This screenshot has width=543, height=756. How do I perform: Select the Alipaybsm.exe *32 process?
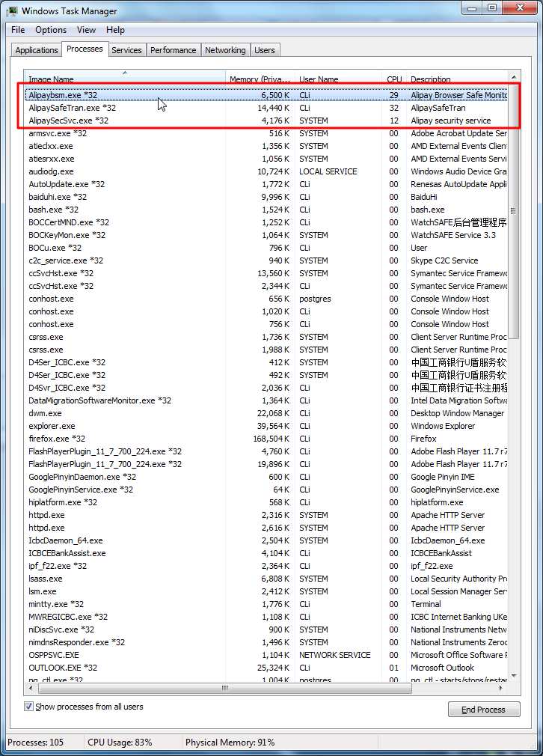(x=266, y=95)
